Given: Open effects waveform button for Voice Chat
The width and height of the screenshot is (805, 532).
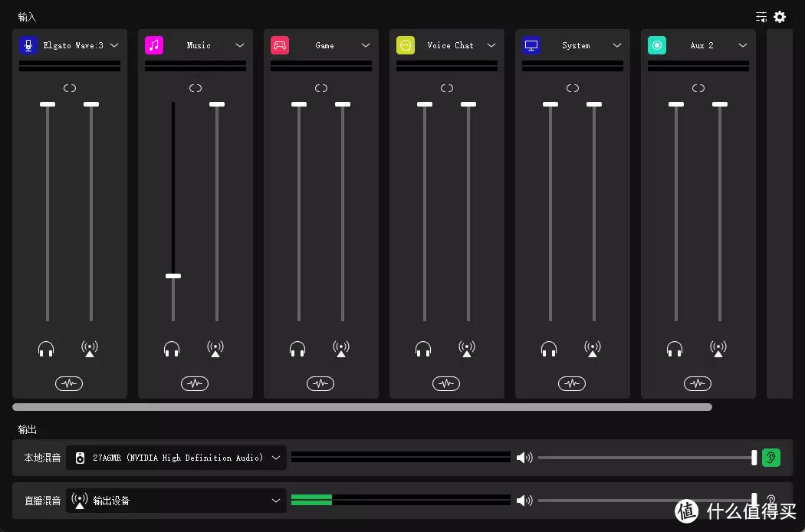Looking at the screenshot, I should pos(446,383).
